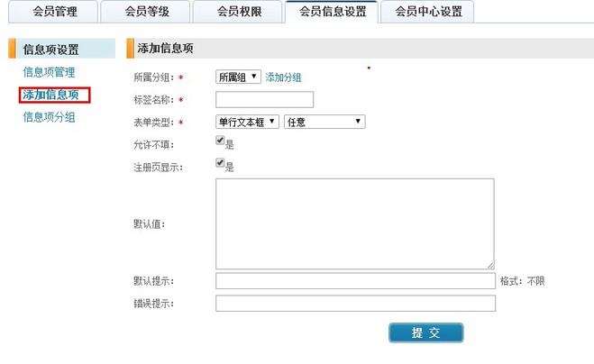
Task: Open the 单行文本框 form type dropdown
Action: [x=247, y=122]
